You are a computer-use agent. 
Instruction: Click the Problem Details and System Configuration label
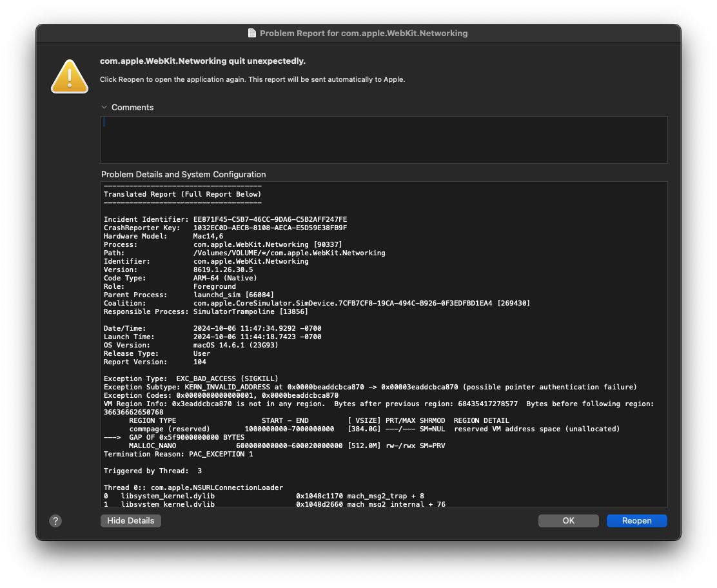pos(183,175)
